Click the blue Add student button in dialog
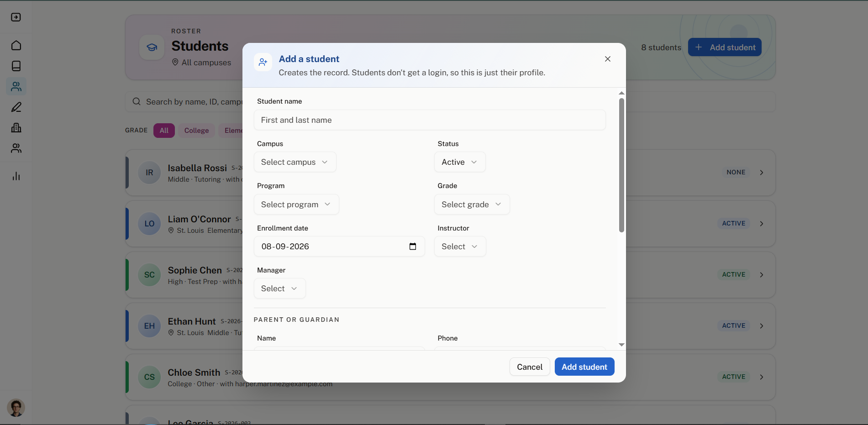The height and width of the screenshot is (425, 868). click(584, 367)
